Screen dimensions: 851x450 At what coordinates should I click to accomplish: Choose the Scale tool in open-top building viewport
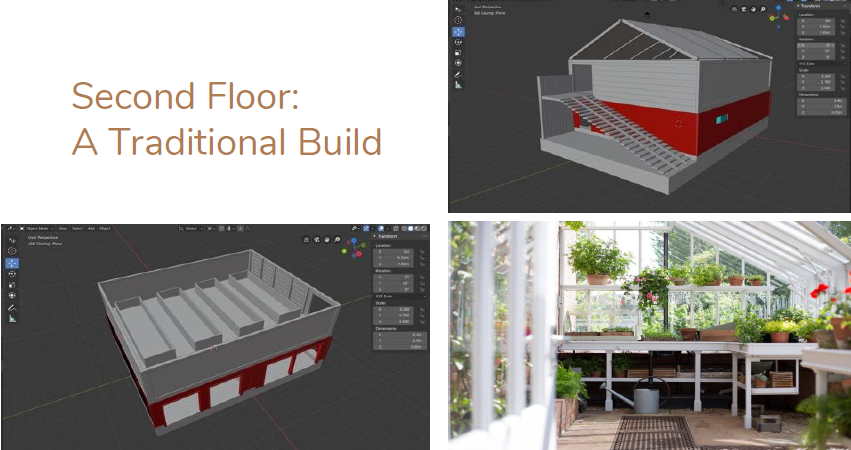tap(12, 285)
